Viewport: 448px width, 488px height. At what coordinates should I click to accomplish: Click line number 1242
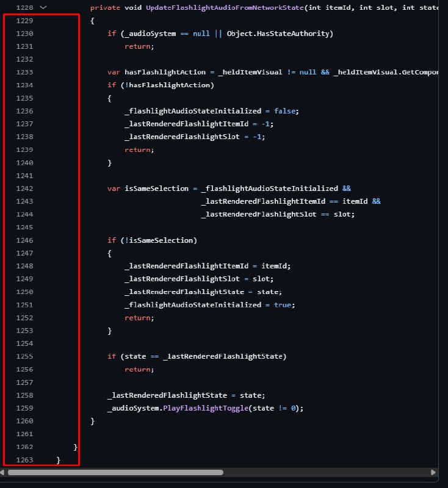[x=24, y=188]
